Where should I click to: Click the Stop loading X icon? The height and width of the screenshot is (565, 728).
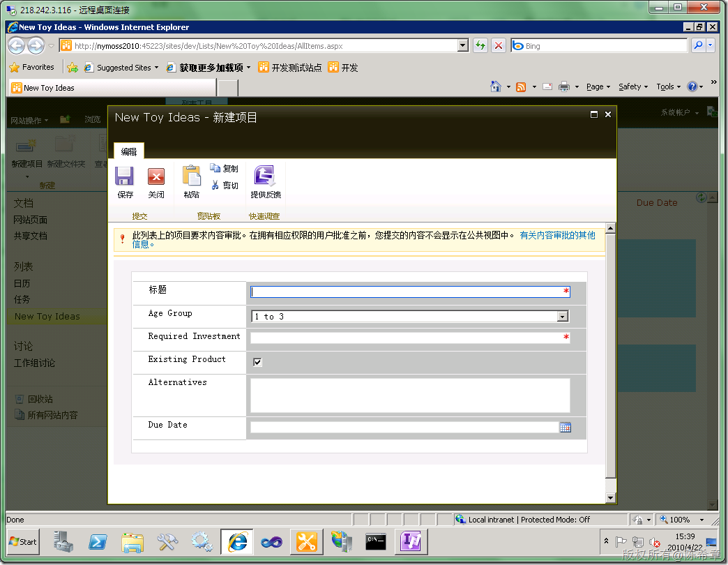pos(498,45)
